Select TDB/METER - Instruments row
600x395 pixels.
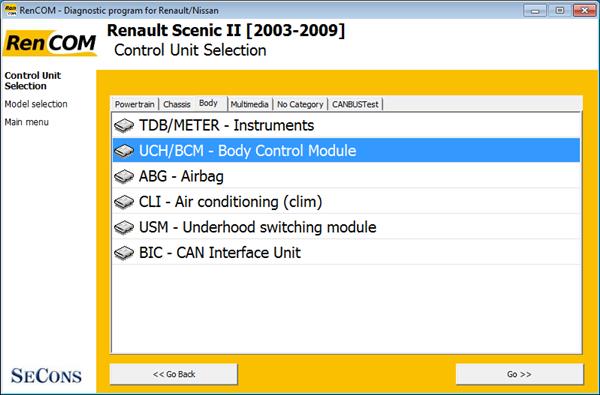pyautogui.click(x=346, y=125)
